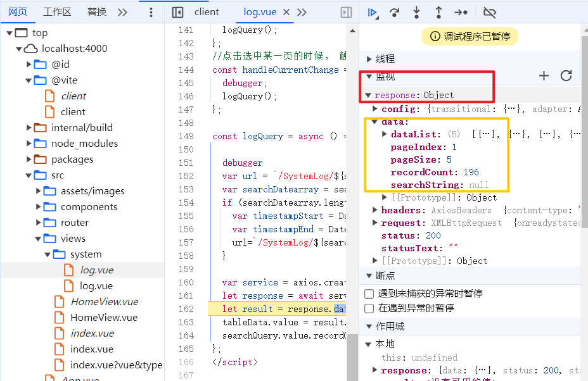588x381 pixels.
Task: Click the top frame icon
Action: click(x=22, y=32)
